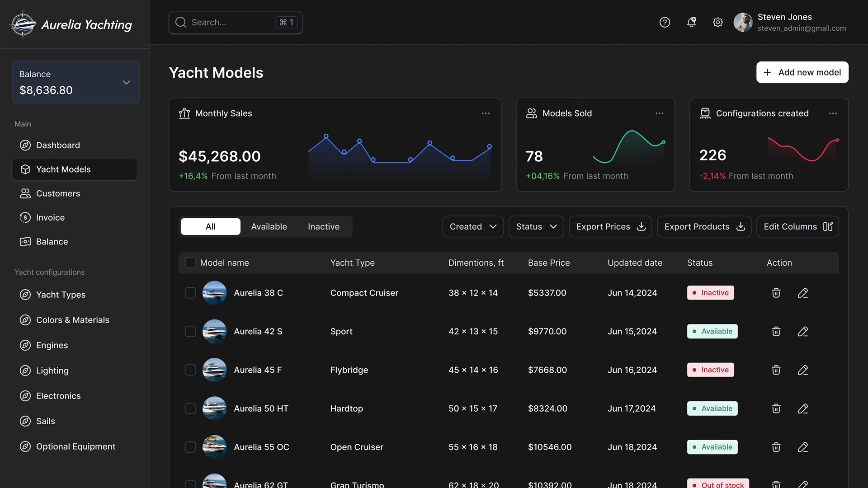
Task: Expand the Balance dropdown chevron
Action: pos(127,83)
